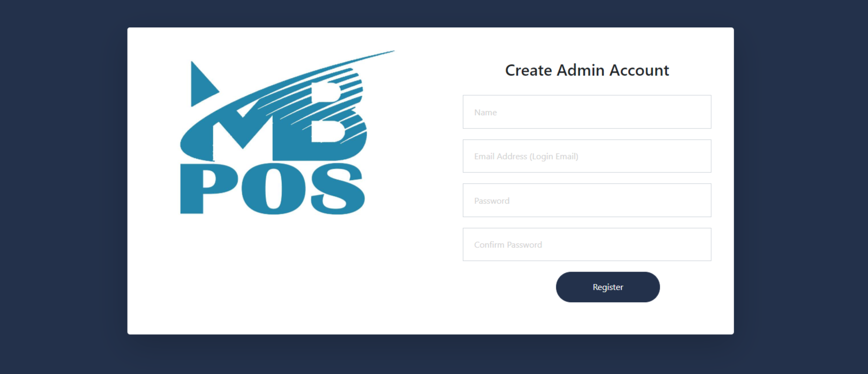
Task: Focus the Name input field
Action: coord(587,112)
